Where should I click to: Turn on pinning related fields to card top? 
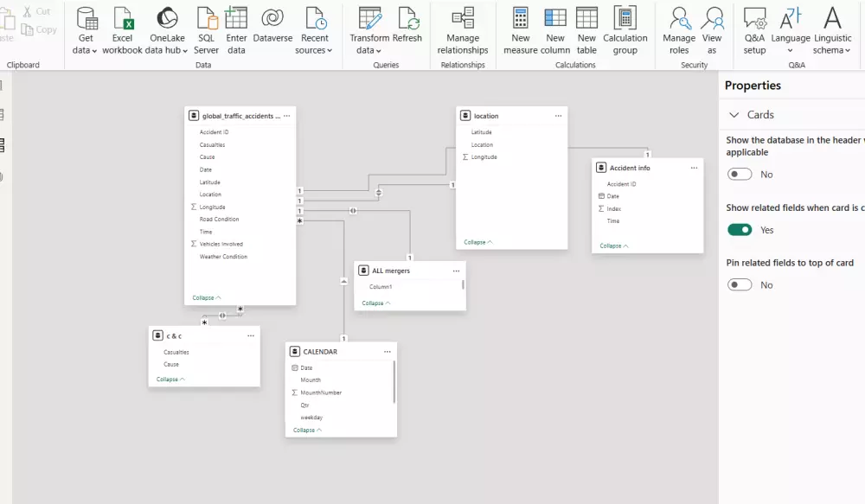pos(740,284)
